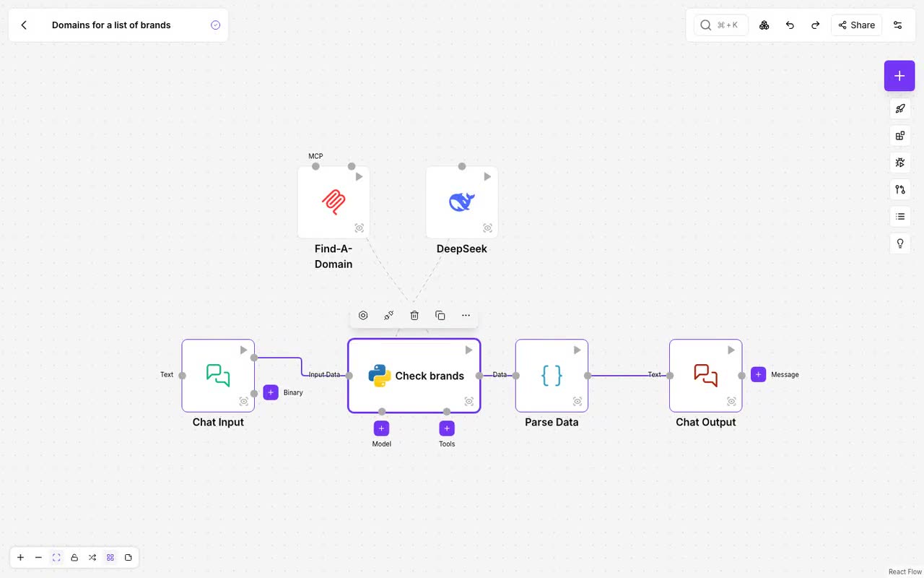924x578 pixels.
Task: Duplicate the Check brands node
Action: tap(440, 316)
